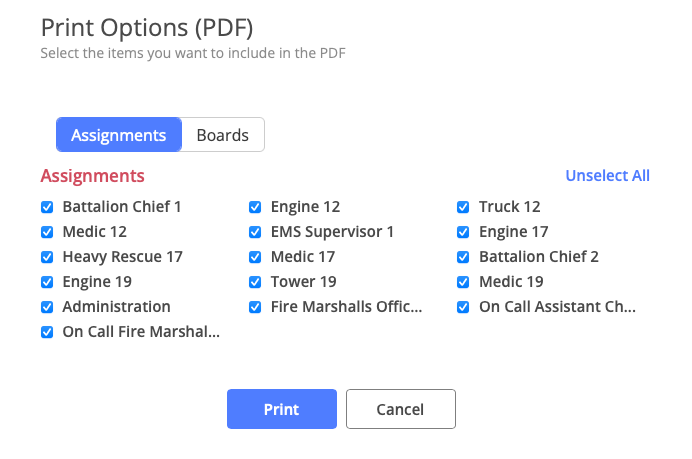The height and width of the screenshot is (459, 692).
Task: Switch to the Boards tab
Action: (x=222, y=135)
